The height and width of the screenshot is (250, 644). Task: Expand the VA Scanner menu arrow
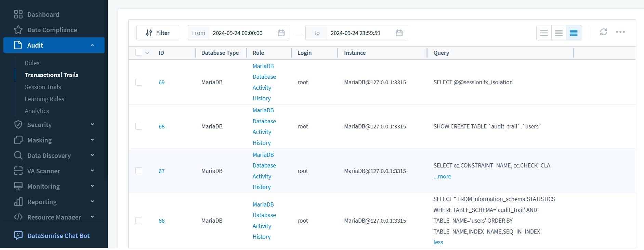coord(92,171)
